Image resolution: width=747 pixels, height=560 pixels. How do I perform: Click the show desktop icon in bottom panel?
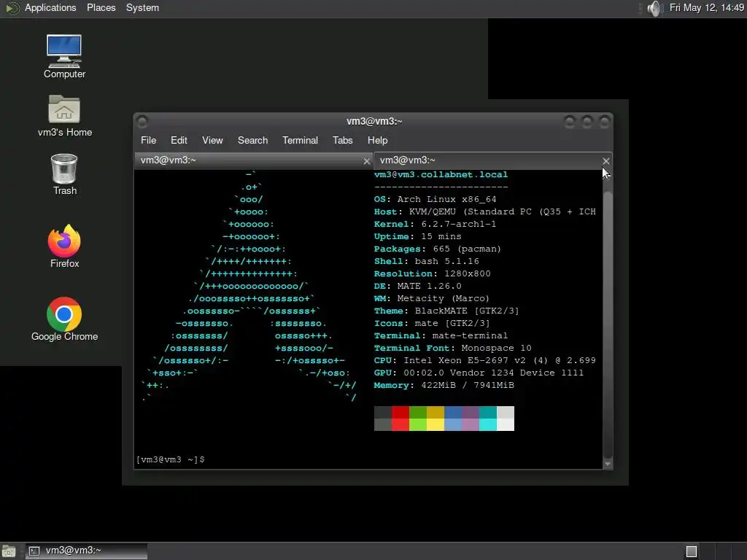9,551
